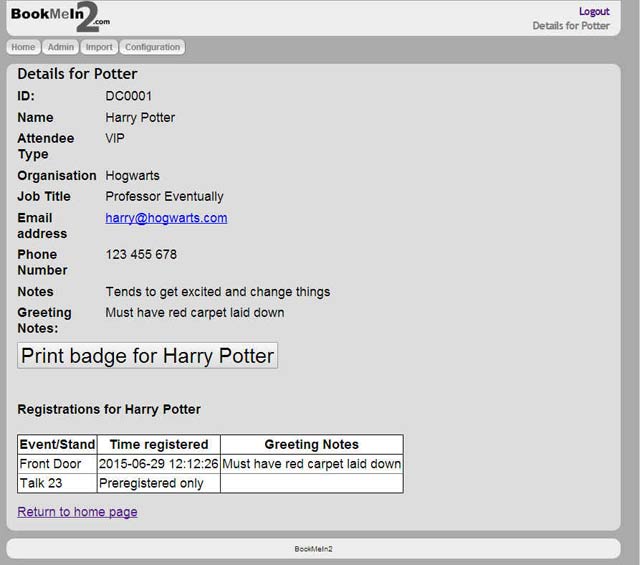This screenshot has width=640, height=565.
Task: Click the harry@hogwarts.com email link
Action: click(x=166, y=218)
